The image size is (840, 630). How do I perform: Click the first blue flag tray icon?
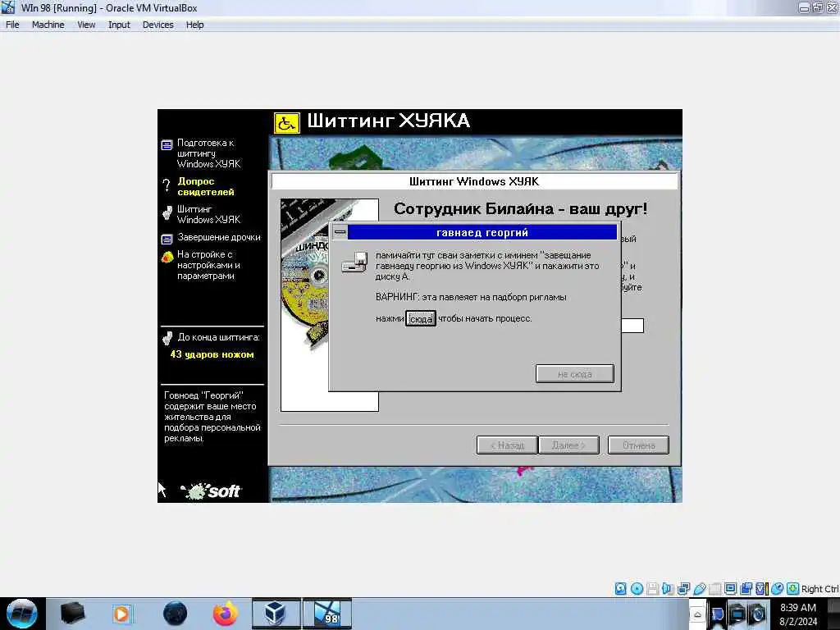coord(717,614)
